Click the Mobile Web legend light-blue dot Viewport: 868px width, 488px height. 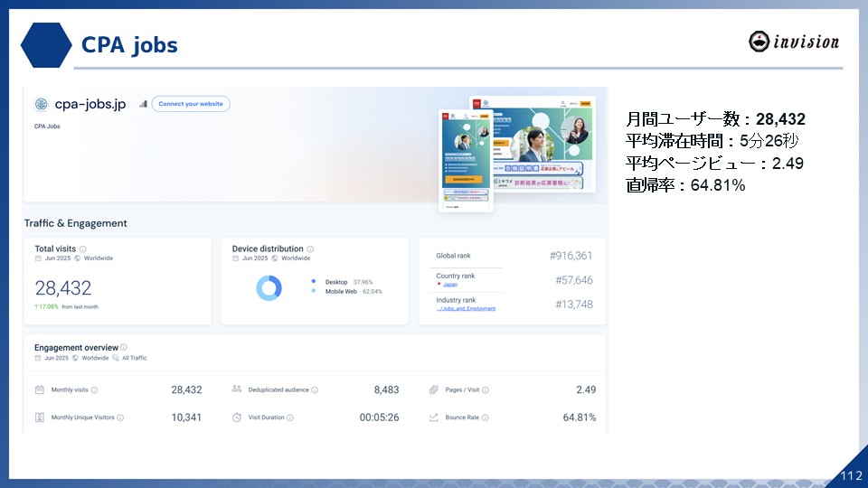314,291
